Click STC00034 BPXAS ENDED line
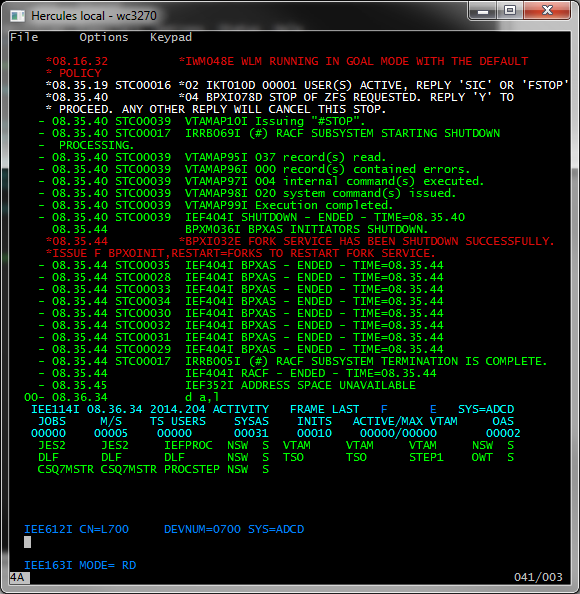The height and width of the screenshot is (594, 580). pyautogui.click(x=241, y=301)
